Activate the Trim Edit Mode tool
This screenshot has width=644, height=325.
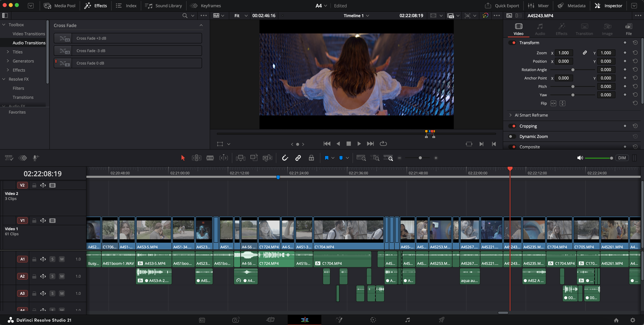pos(196,158)
